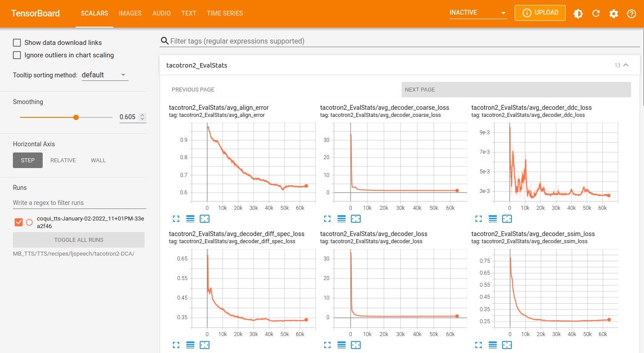The height and width of the screenshot is (353, 644).
Task: Click the avg_align_error chart endpoint marker
Action: coord(306,186)
